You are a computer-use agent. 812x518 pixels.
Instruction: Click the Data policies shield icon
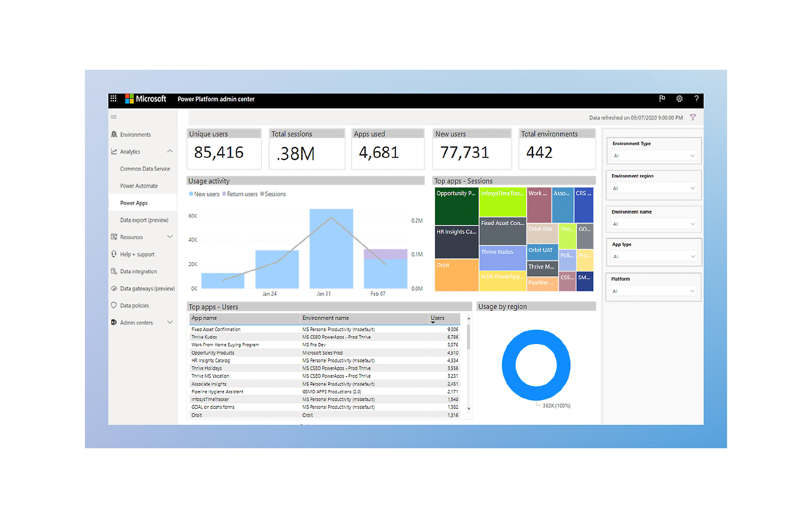(114, 305)
